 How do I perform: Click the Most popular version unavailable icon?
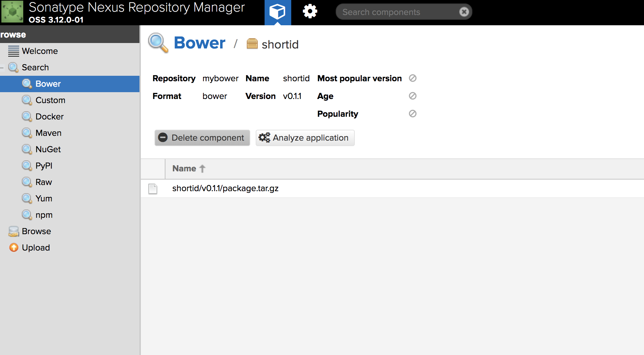(413, 78)
